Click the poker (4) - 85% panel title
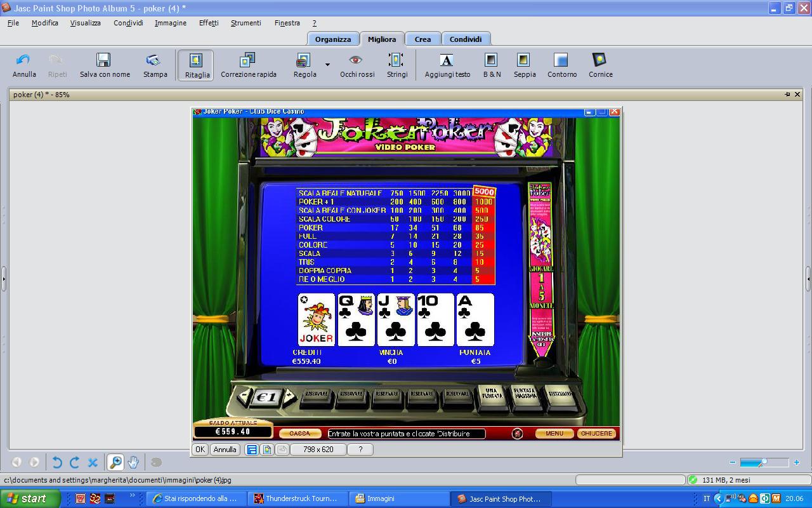The height and width of the screenshot is (508, 812). coord(41,95)
